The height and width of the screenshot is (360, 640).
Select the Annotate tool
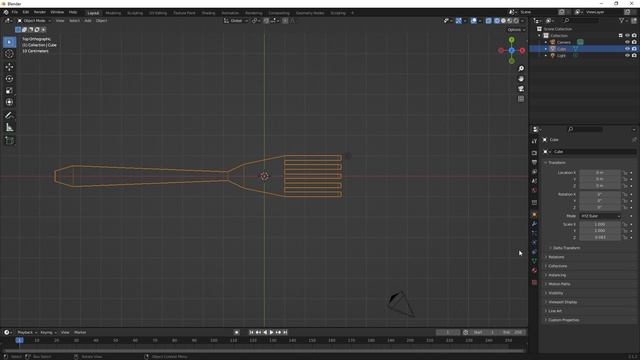click(x=9, y=116)
